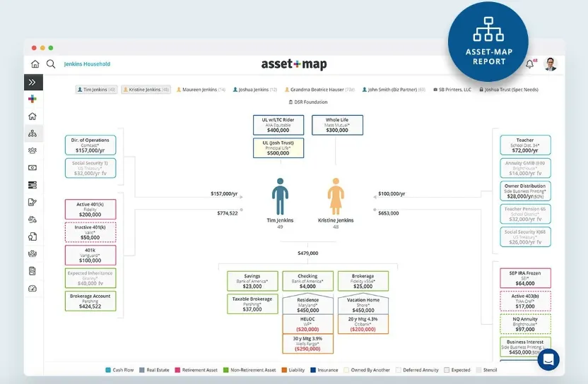Screen dimensions: 588x384
Task: Select the Checking $4,000 card
Action: (x=307, y=281)
